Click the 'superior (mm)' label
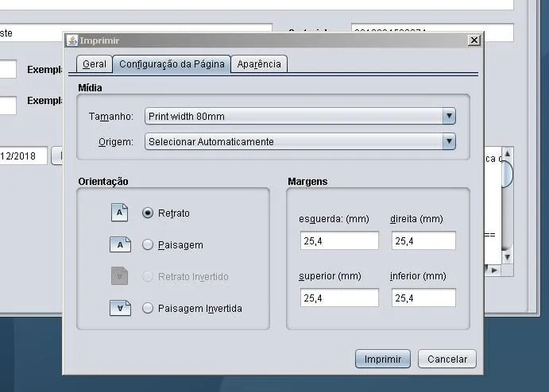This screenshot has width=549, height=392. coord(330,276)
